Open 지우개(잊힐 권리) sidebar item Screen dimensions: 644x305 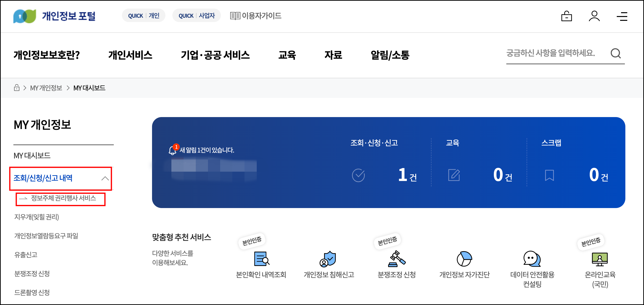click(x=37, y=217)
